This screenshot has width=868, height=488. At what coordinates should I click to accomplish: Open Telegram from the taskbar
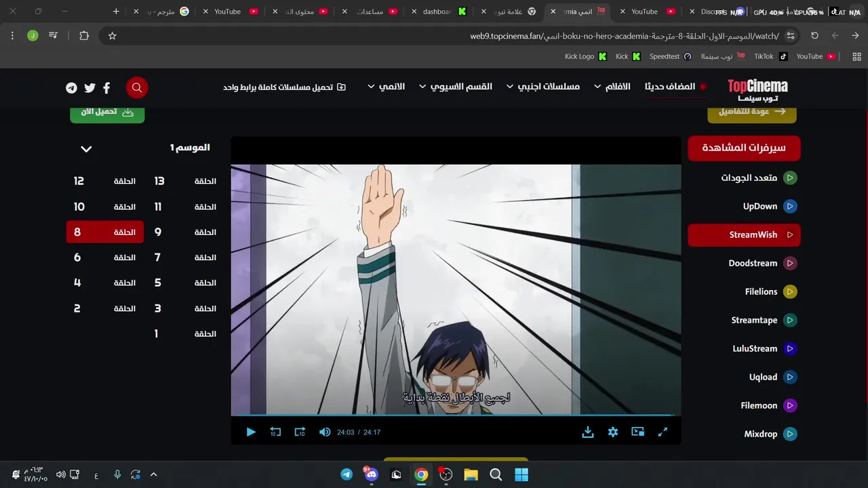[347, 474]
